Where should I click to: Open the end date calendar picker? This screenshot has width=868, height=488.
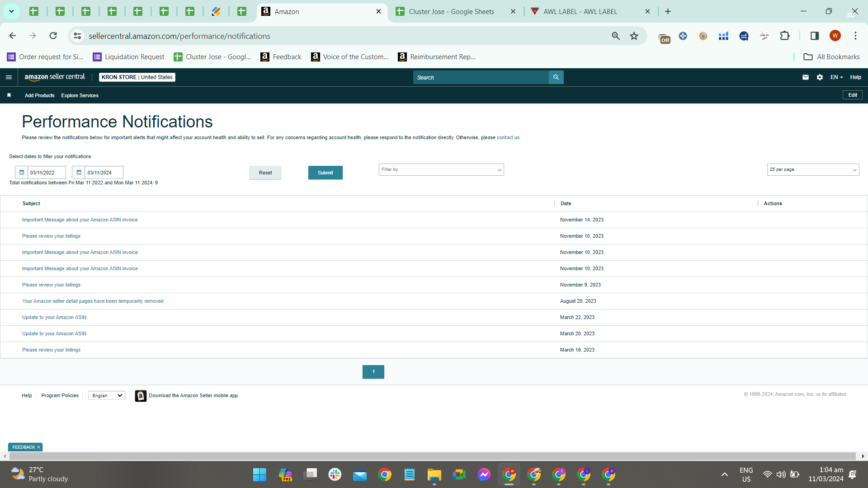[79, 173]
